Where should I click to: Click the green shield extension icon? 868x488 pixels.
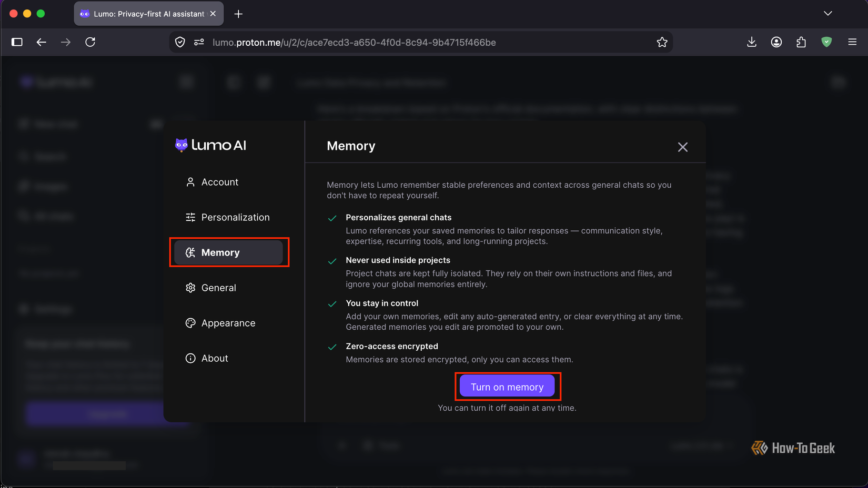pos(826,42)
